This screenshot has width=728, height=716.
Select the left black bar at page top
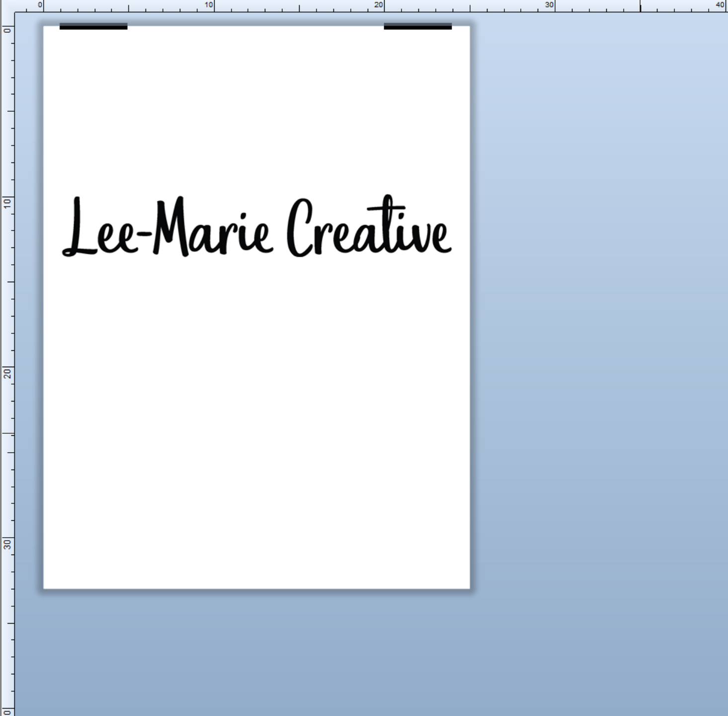[x=93, y=26]
